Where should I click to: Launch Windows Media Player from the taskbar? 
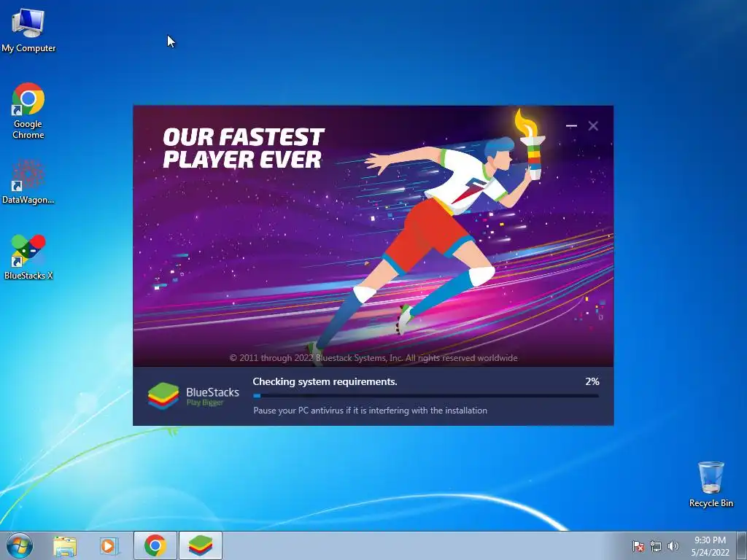click(x=109, y=545)
